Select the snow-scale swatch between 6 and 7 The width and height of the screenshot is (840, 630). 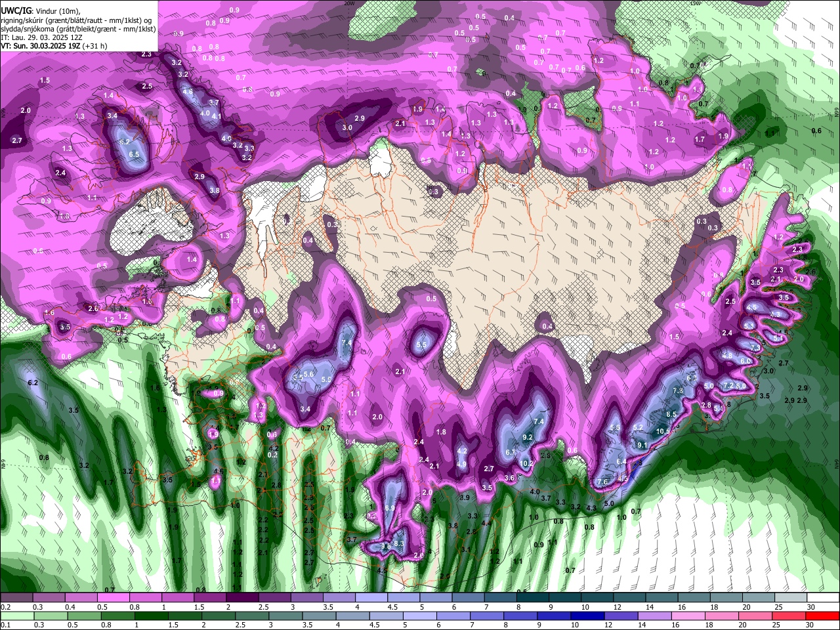[x=468, y=597]
